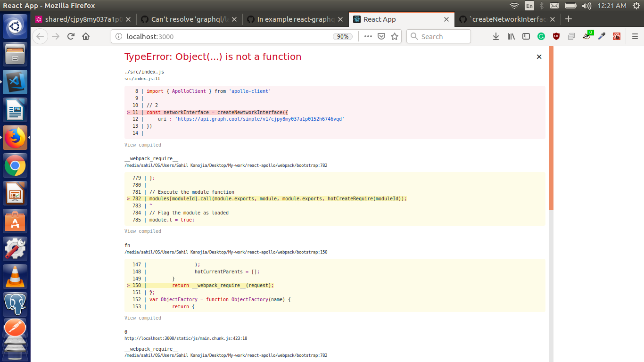Reset the 90% page zoom indicator
The image size is (644, 362).
pyautogui.click(x=343, y=36)
